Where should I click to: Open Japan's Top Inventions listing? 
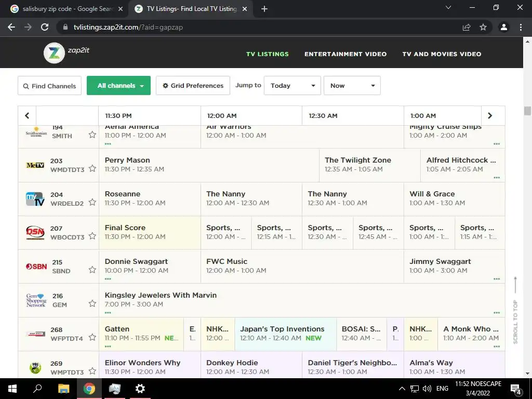(285, 334)
